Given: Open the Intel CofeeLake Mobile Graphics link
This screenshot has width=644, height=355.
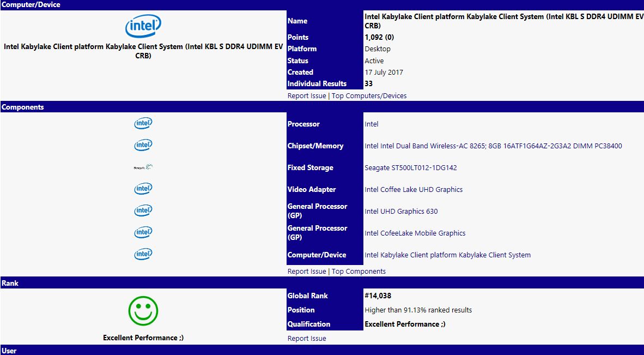Looking at the screenshot, I should pyautogui.click(x=415, y=233).
